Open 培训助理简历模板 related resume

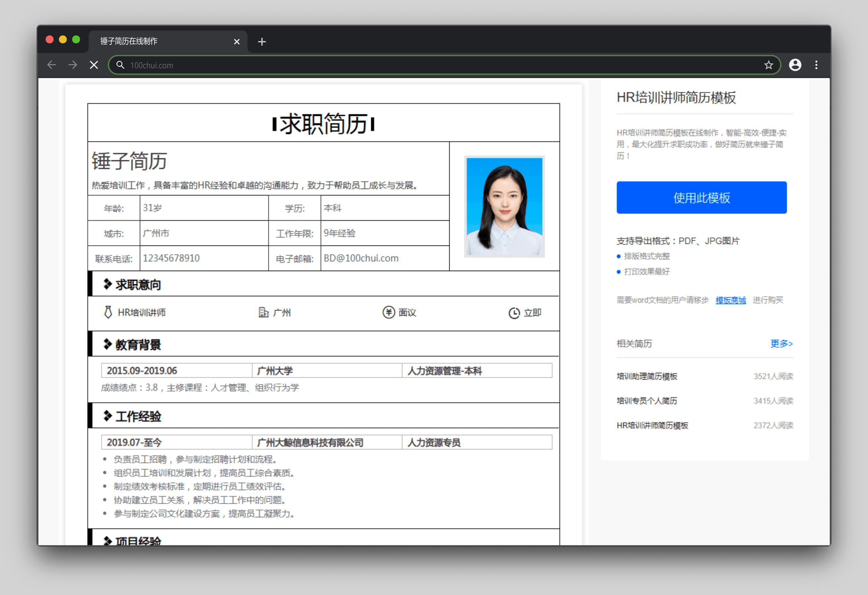[646, 376]
